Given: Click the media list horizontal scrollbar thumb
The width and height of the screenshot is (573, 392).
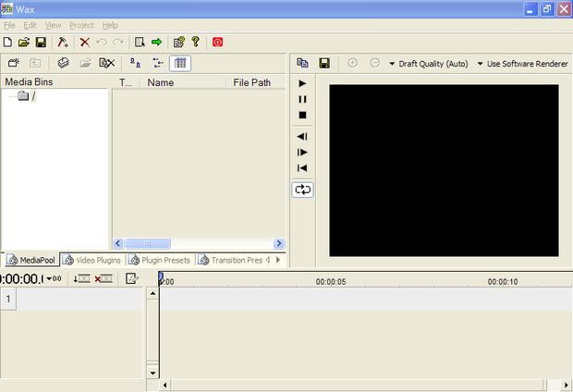Looking at the screenshot, I should (148, 243).
